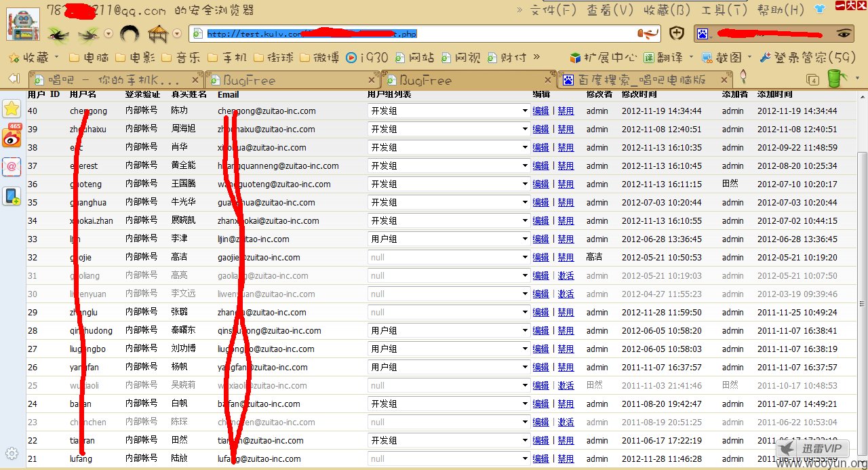This screenshot has width=868, height=470.
Task: Expand the bookmarks overflow chevron
Action: click(537, 57)
